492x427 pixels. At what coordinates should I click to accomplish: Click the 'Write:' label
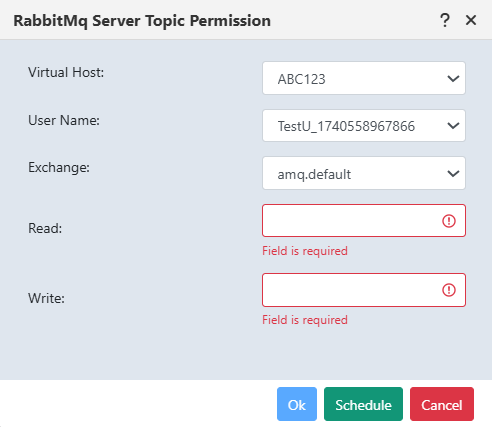click(x=46, y=298)
